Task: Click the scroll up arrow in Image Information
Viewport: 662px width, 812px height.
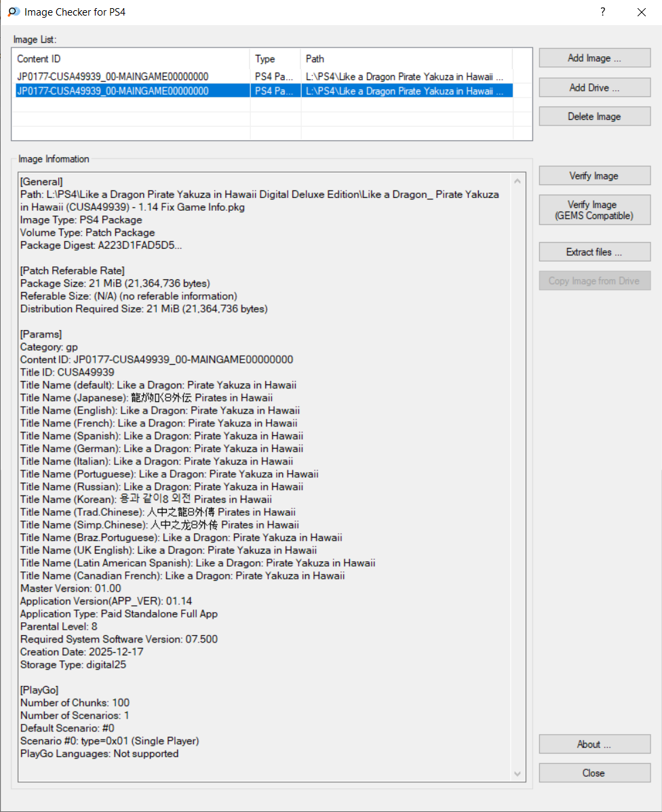Action: pyautogui.click(x=519, y=182)
